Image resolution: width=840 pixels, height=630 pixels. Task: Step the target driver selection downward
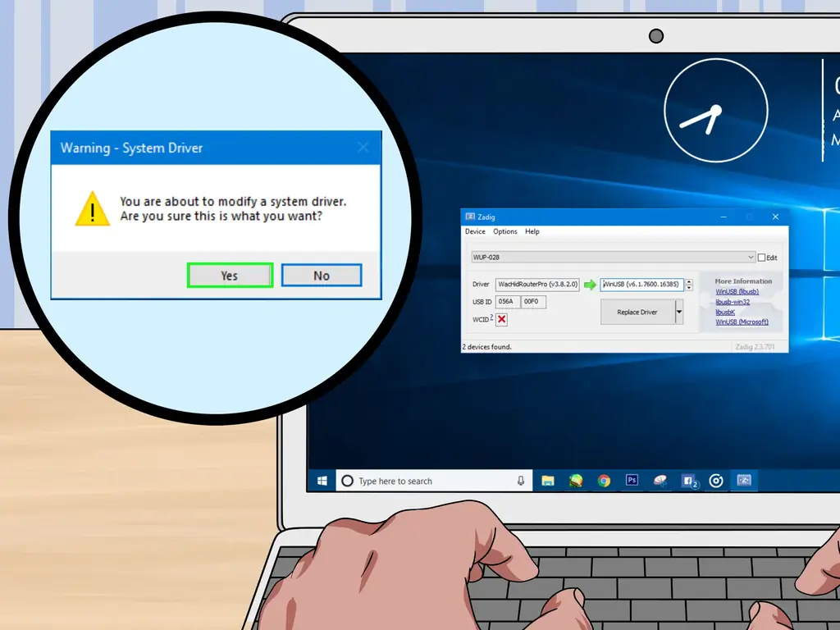689,288
